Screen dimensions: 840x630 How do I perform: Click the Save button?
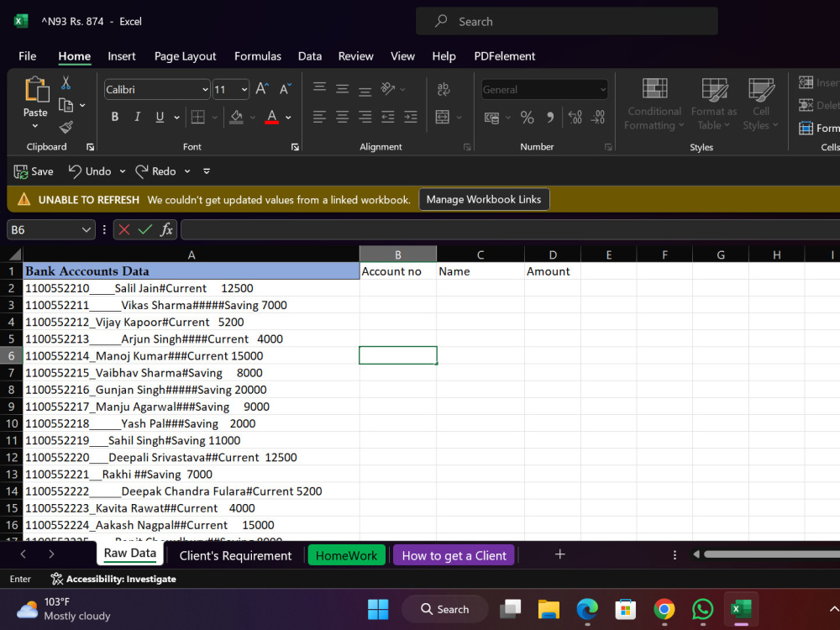pyautogui.click(x=34, y=171)
